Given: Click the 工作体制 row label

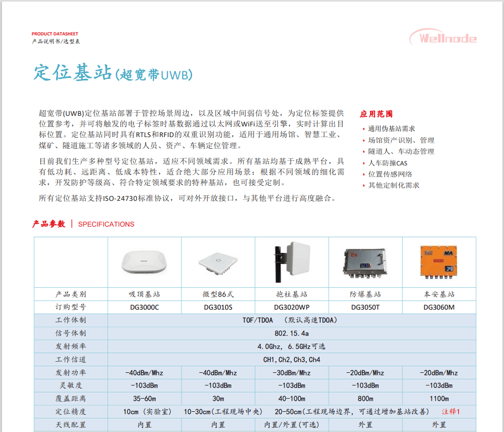Looking at the screenshot, I should [x=71, y=320].
